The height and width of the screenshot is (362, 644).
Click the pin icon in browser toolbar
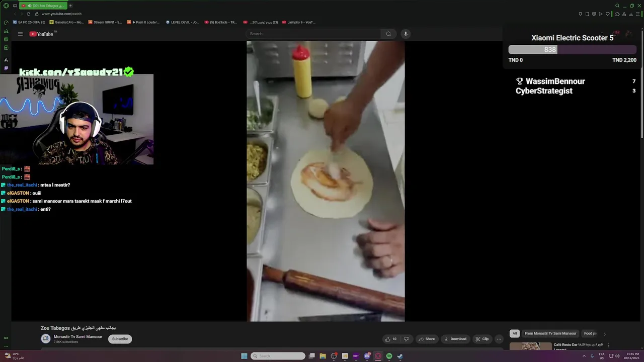click(580, 14)
